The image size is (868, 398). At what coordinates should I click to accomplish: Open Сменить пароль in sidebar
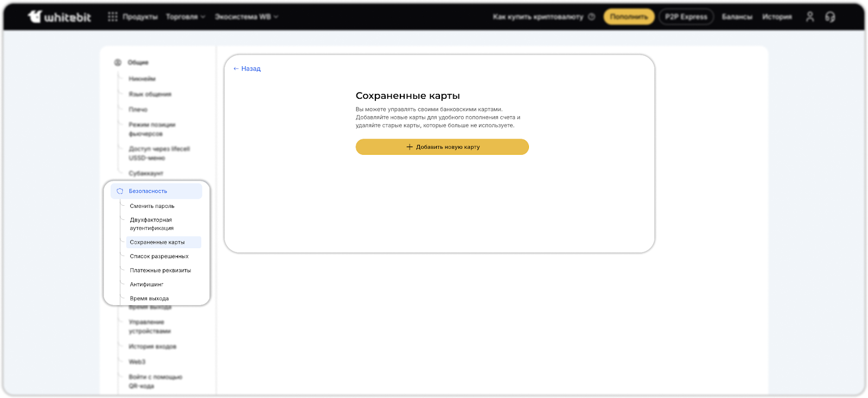(x=152, y=206)
